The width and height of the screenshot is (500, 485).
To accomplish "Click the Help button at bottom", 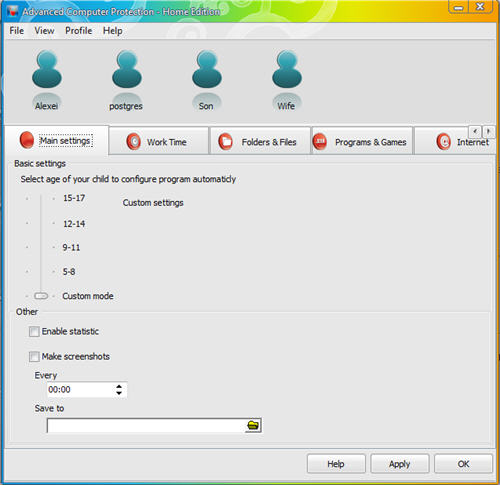I will coord(336,464).
